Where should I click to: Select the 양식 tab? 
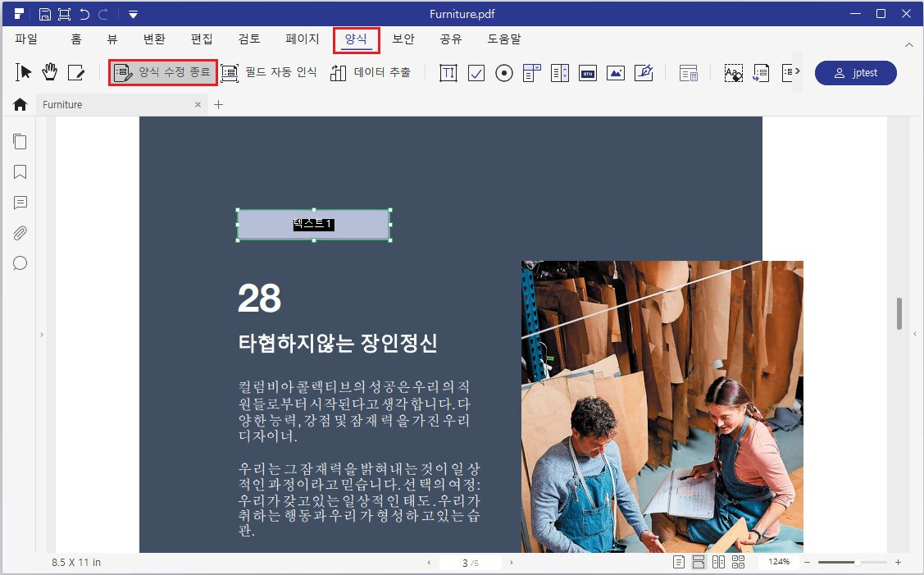[356, 39]
